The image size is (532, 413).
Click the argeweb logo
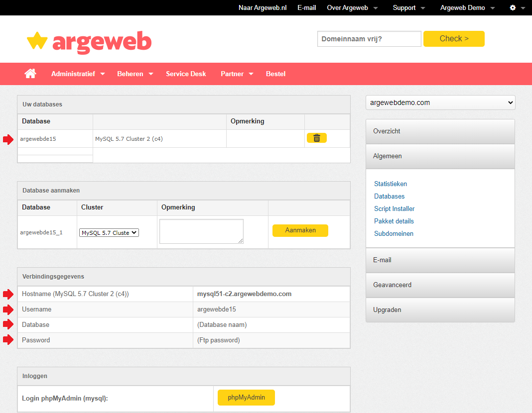tap(89, 42)
